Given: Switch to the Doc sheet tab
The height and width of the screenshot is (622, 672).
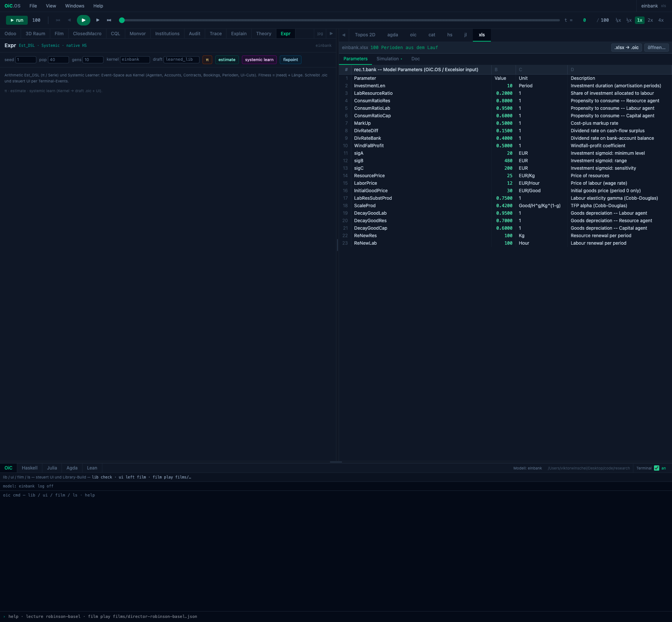Looking at the screenshot, I should coord(415,59).
